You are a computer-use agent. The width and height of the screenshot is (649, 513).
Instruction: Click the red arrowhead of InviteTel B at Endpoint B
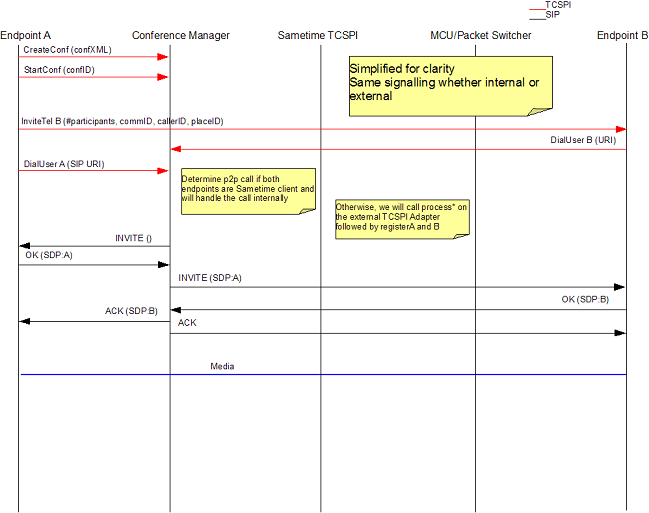621,129
